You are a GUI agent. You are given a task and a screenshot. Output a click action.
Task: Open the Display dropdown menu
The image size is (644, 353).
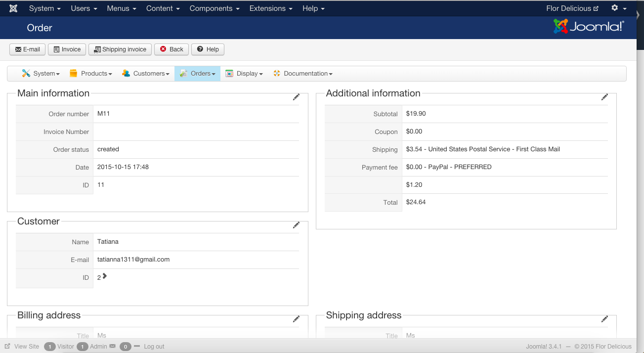coord(244,74)
